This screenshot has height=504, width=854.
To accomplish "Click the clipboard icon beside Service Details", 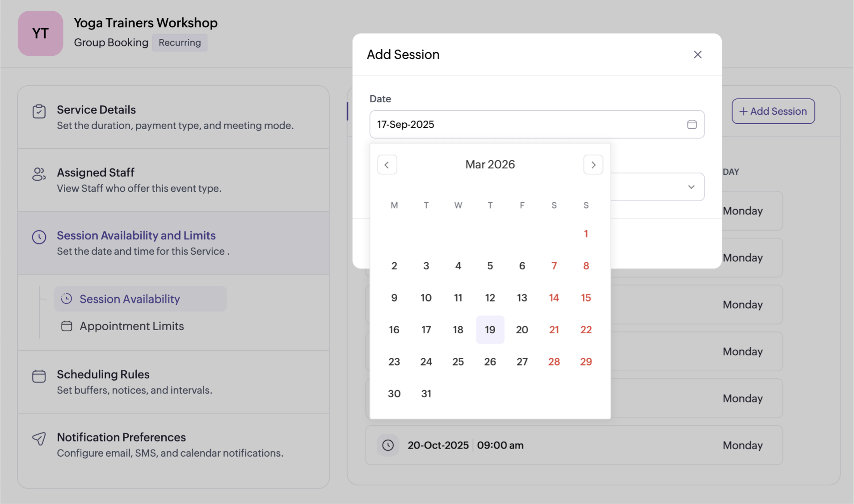I will [39, 110].
